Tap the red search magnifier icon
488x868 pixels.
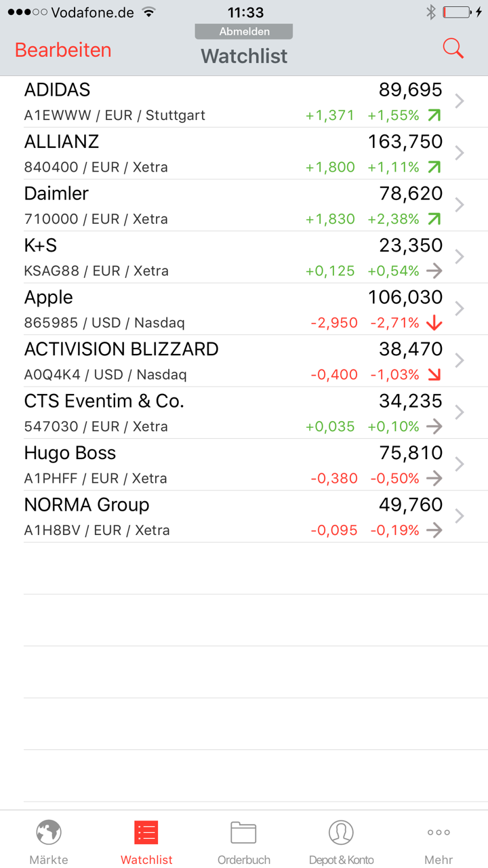point(453,49)
